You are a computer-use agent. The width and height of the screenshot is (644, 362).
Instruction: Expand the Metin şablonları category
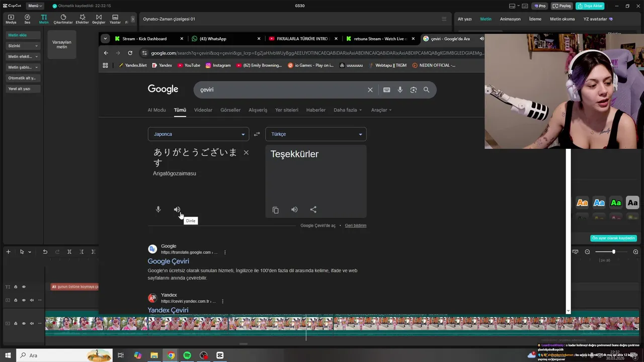point(23,67)
